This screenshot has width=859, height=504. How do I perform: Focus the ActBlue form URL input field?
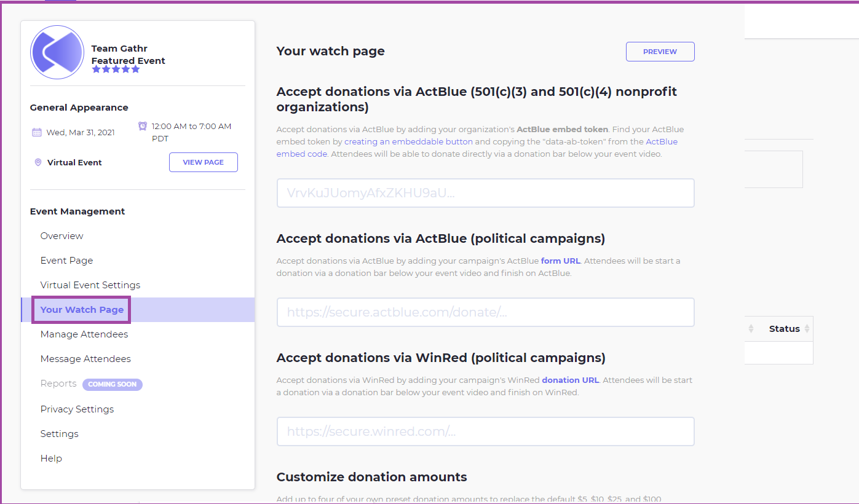pos(485,312)
